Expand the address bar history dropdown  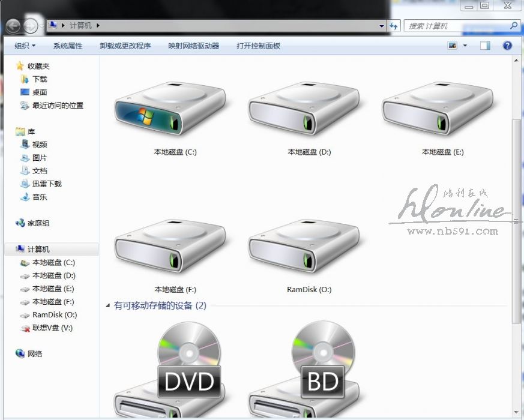[382, 26]
